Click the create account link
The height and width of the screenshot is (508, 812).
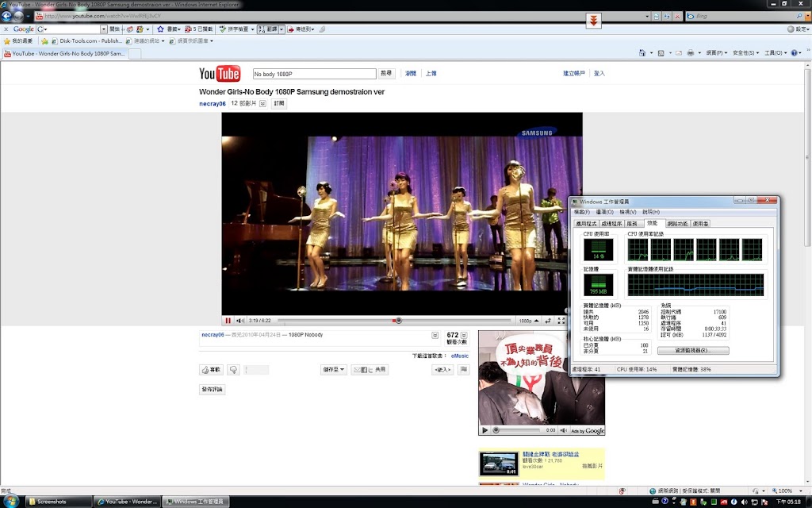(574, 74)
